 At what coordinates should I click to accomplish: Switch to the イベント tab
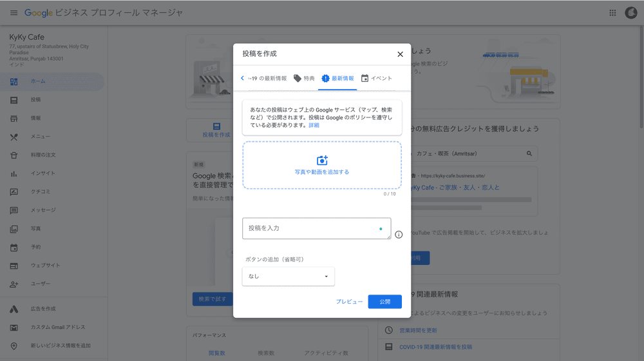point(376,78)
